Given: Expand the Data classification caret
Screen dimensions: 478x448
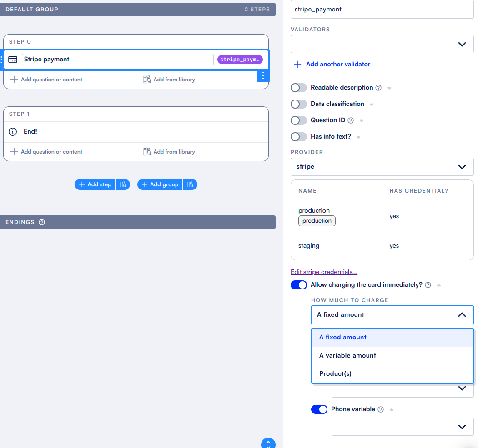Looking at the screenshot, I should (371, 105).
